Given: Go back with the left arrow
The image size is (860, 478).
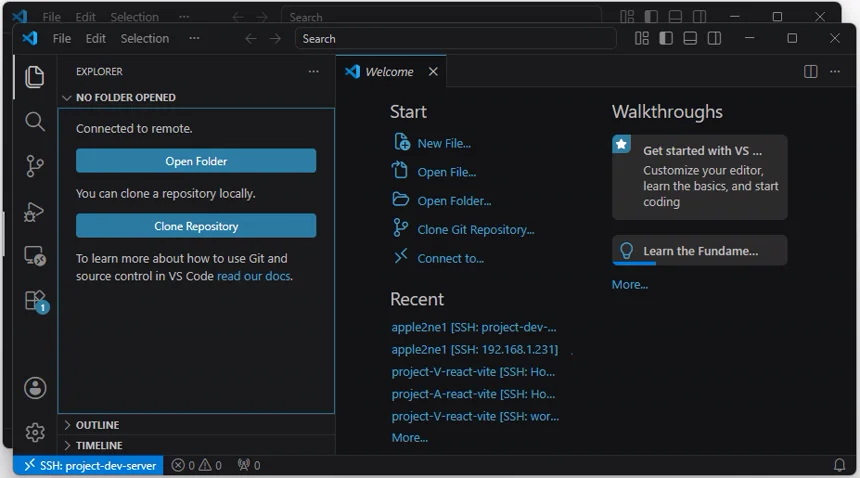Looking at the screenshot, I should coord(251,38).
